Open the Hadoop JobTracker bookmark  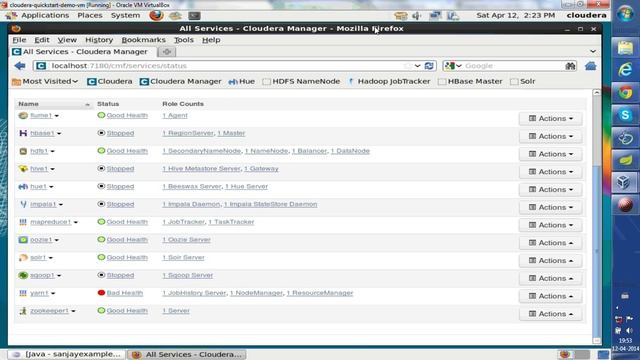(x=389, y=82)
